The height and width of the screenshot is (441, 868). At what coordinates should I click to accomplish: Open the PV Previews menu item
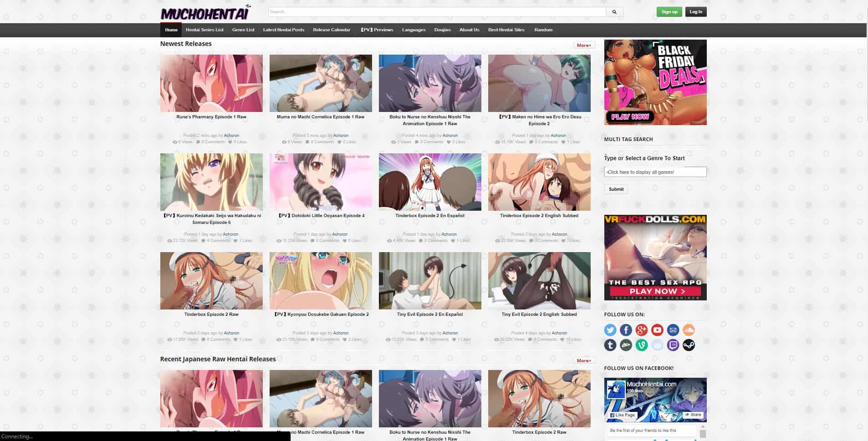(377, 30)
